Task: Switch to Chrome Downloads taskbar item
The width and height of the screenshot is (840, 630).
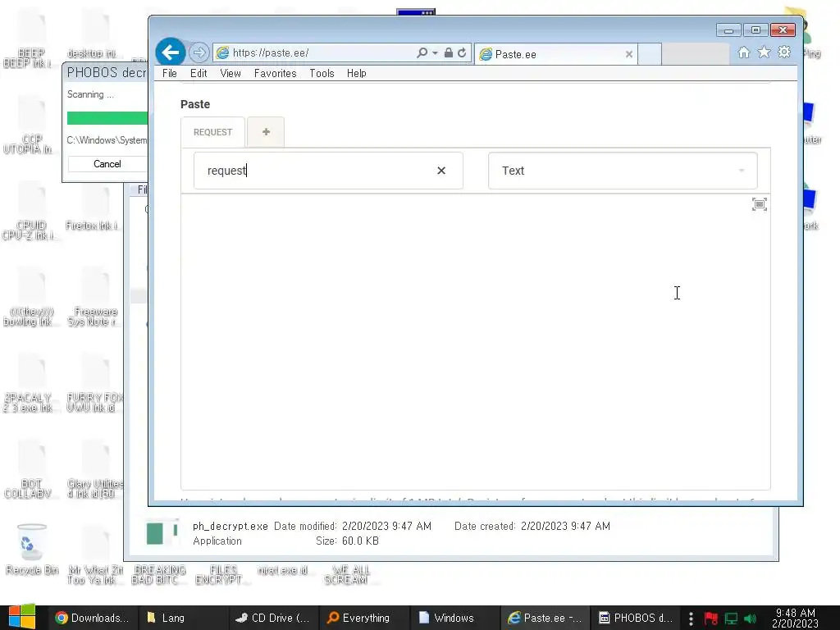Action: tap(93, 618)
